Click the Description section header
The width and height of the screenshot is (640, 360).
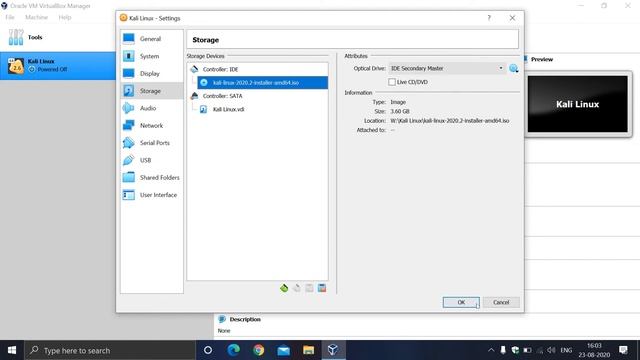[x=245, y=319]
